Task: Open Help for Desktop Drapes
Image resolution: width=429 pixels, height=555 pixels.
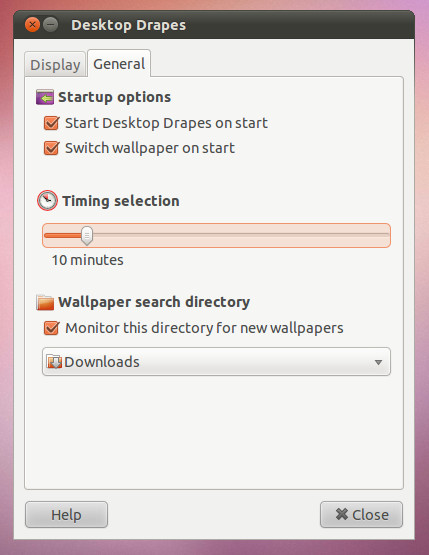Action: (x=66, y=515)
